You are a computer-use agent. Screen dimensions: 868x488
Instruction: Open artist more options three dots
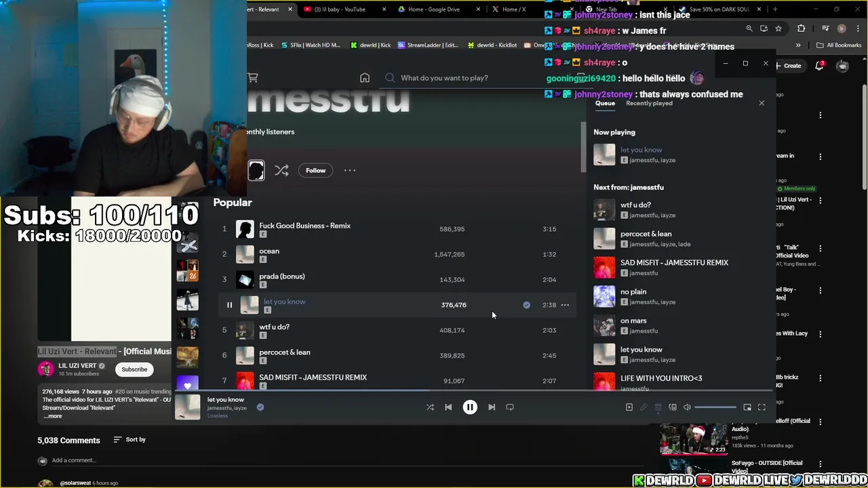click(350, 170)
